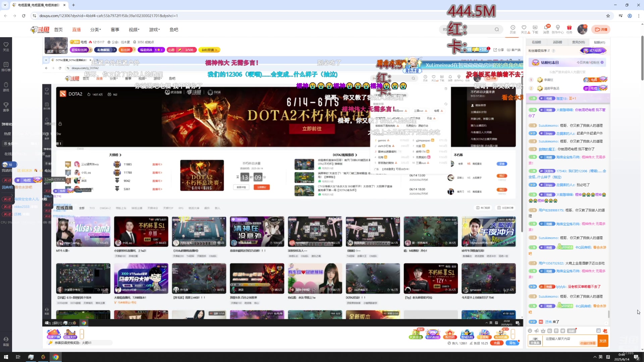The height and width of the screenshot is (362, 644).
Task: Expand the 分类 header dropdown
Action: pyautogui.click(x=96, y=30)
